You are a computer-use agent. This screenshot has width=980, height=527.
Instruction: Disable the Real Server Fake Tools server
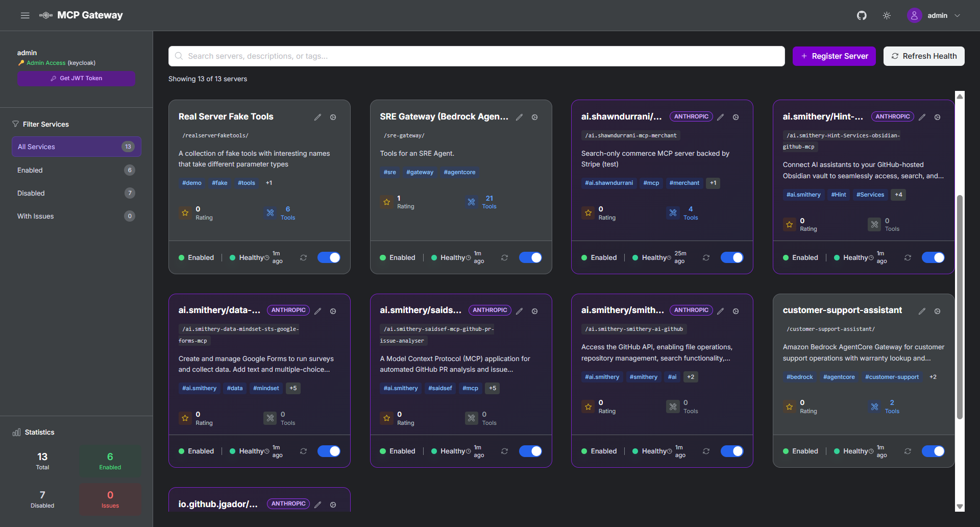coord(329,257)
